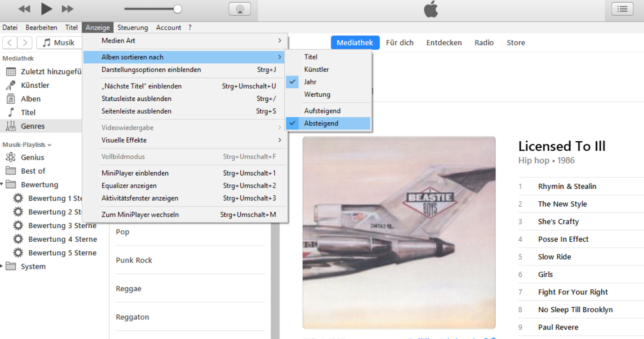This screenshot has width=644, height=339.
Task: Click the Bewertung 2 Sterne gear icon
Action: (x=18, y=212)
